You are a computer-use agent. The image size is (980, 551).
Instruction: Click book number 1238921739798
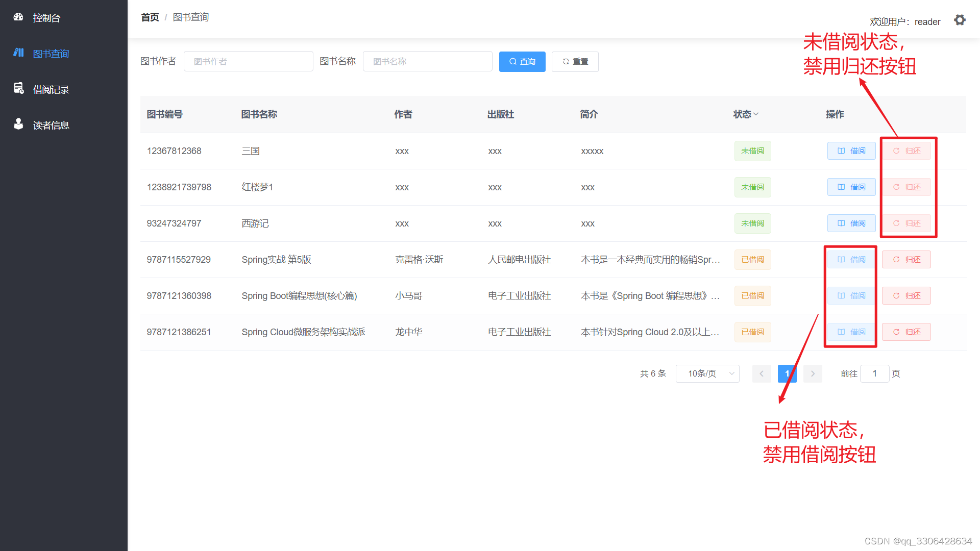pyautogui.click(x=179, y=187)
